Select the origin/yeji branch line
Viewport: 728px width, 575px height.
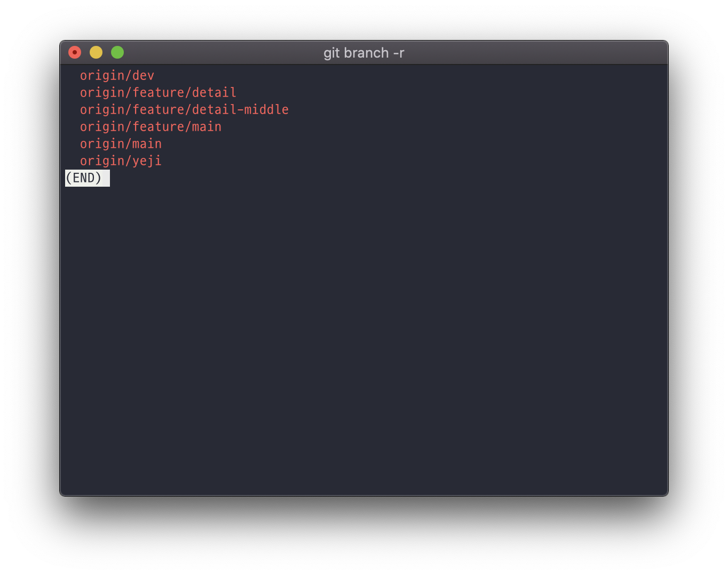121,161
